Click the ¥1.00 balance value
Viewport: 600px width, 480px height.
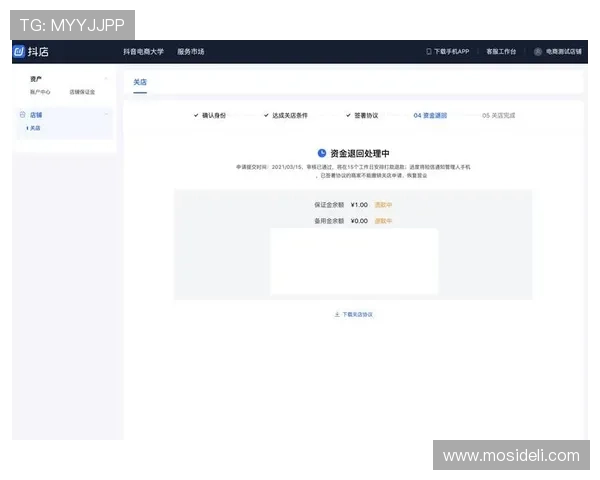[359, 205]
